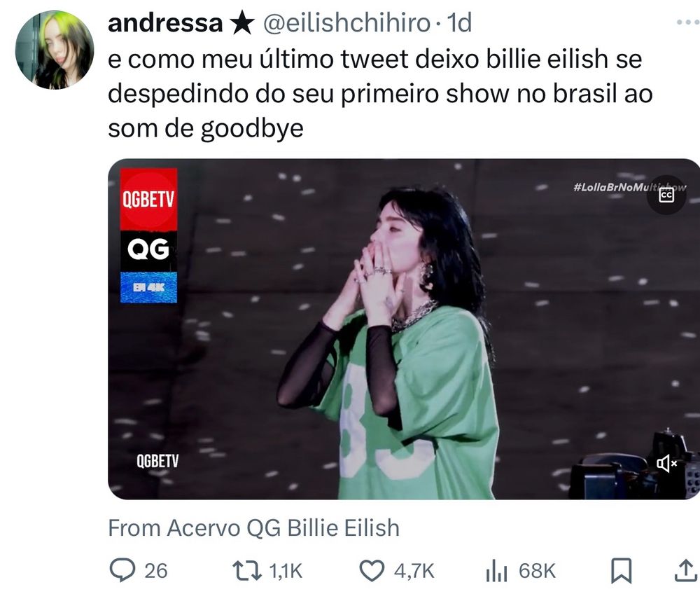This screenshot has width=700, height=601.
Task: Click the tweet text to expand the post
Action: coord(380,94)
